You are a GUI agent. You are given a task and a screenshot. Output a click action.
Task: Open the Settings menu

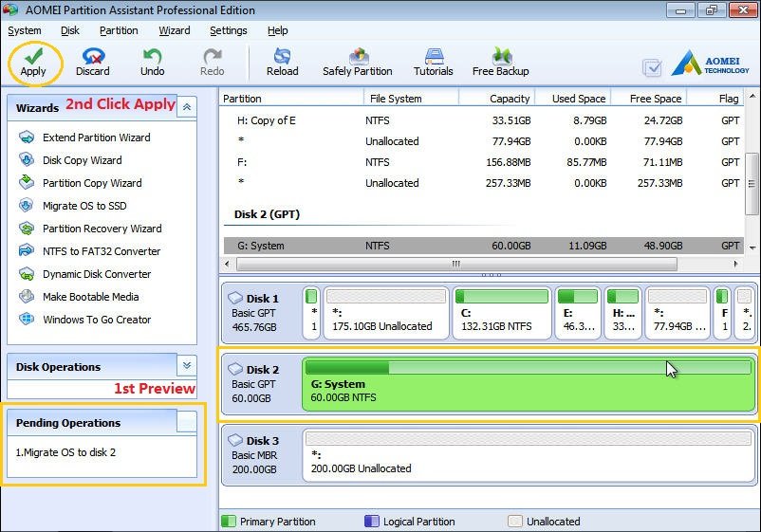[x=228, y=30]
